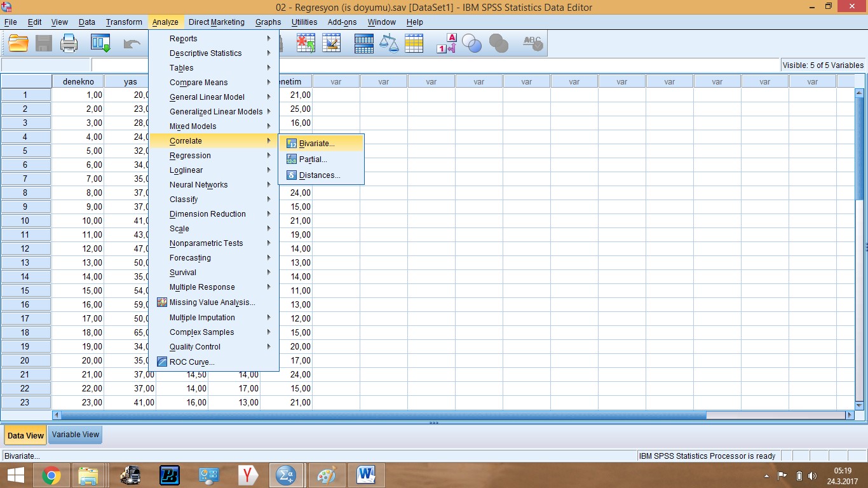
Task: Switch to the SPSS taskbar icon
Action: 285,475
